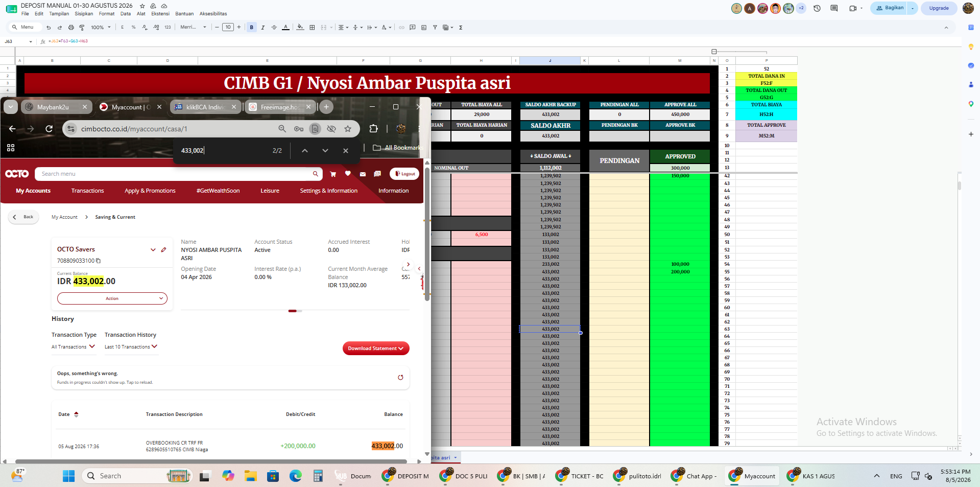Open Google Keep side panel icon
This screenshot has width=980, height=487.
[x=971, y=47]
